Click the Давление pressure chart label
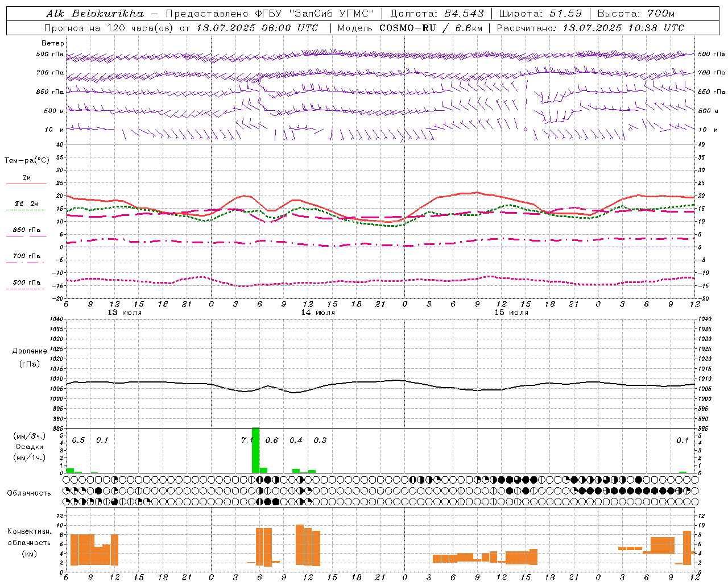The height and width of the screenshot is (582, 728). [x=30, y=351]
